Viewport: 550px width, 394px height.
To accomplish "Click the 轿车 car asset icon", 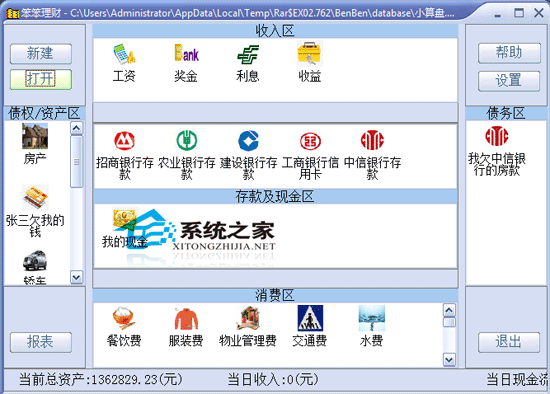I will (x=35, y=261).
